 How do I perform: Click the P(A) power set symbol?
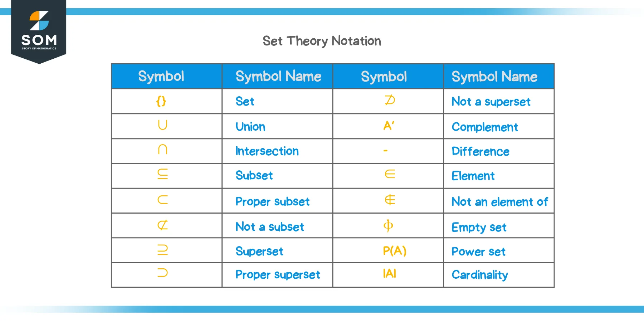click(x=395, y=251)
